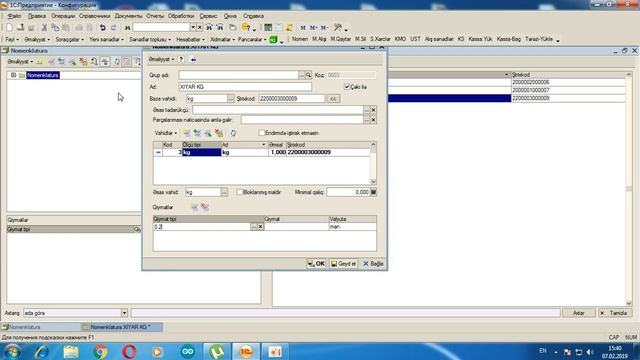640x360 pixels.
Task: Open Sənədlər toplusu dropdown menu
Action: tap(150, 40)
